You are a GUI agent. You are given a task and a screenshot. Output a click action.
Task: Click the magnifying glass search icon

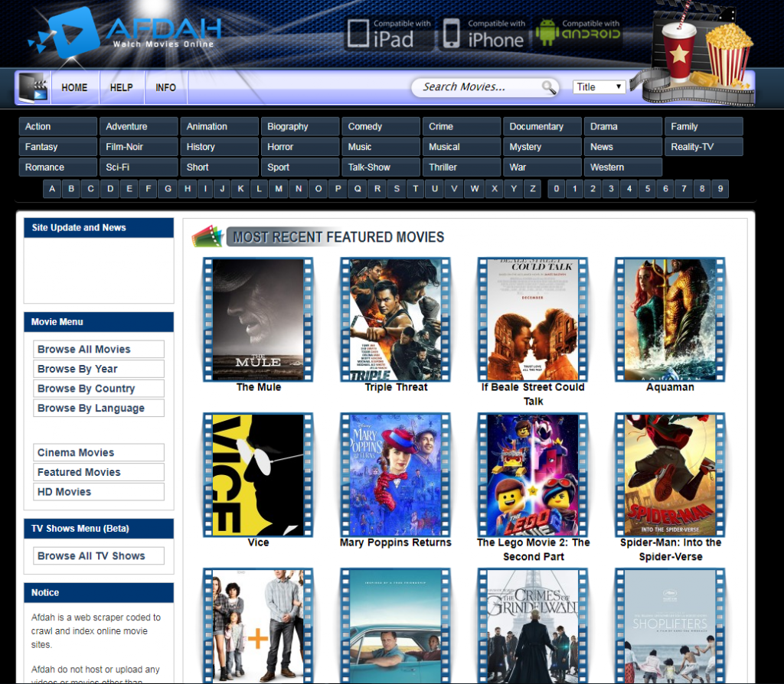[548, 87]
